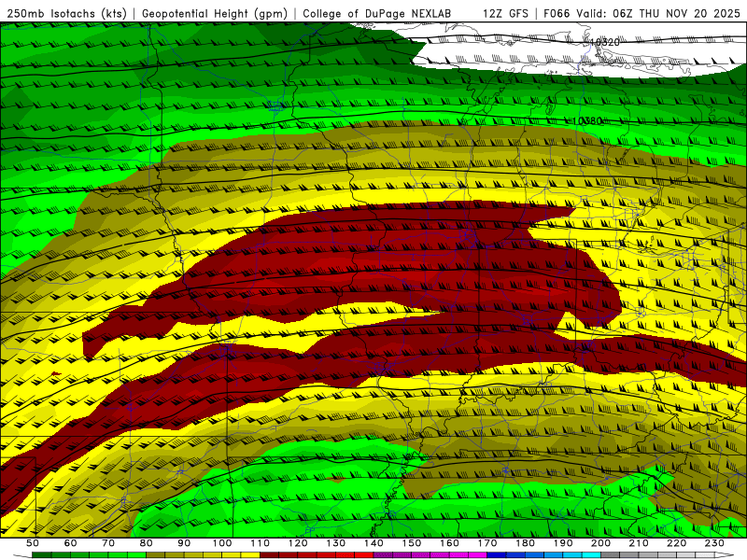Select the "Geopotential Height (gpm)" header label
The image size is (747, 560).
[215, 13]
